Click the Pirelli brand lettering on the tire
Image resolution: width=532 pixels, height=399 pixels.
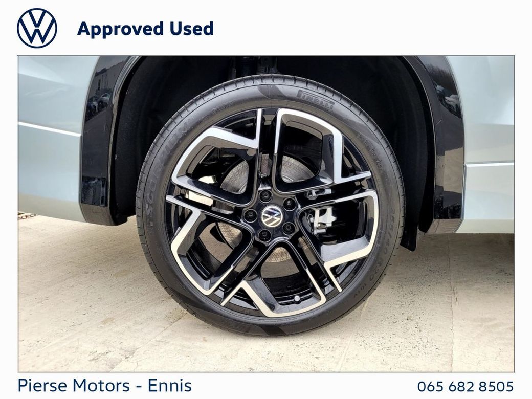[x=315, y=100]
